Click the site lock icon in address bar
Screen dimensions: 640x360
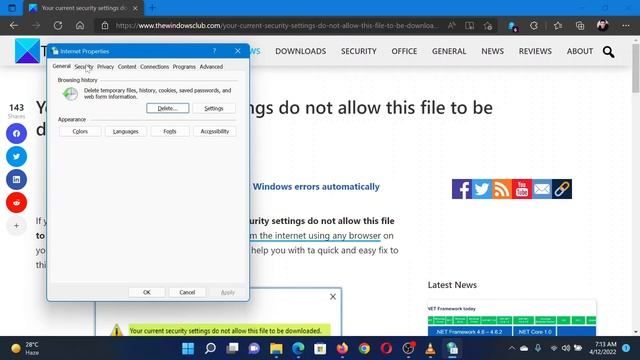click(x=105, y=25)
